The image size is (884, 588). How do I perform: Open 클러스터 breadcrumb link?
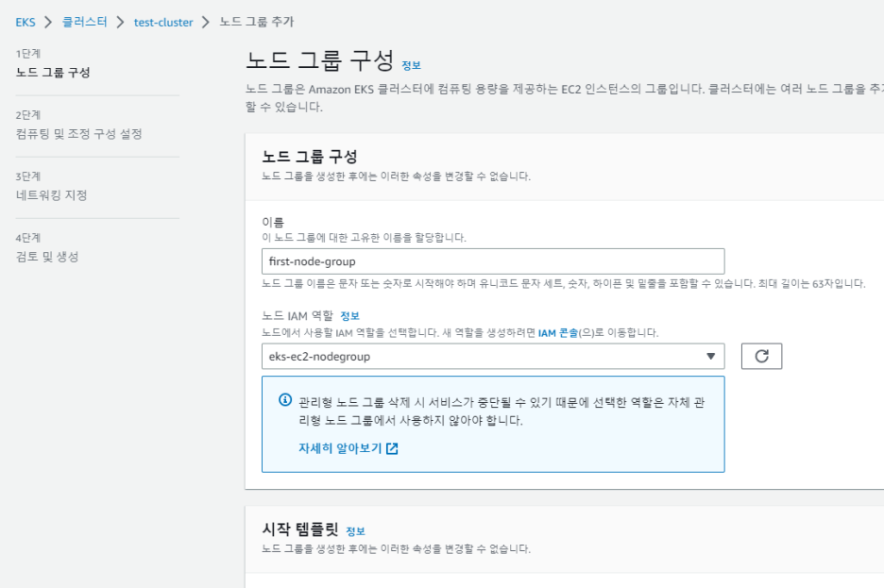coord(86,22)
